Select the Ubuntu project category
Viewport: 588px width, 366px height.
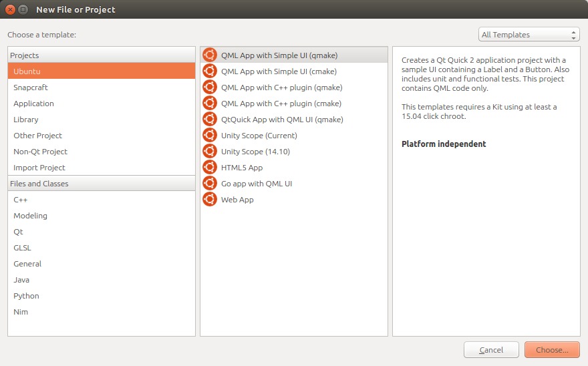click(102, 71)
